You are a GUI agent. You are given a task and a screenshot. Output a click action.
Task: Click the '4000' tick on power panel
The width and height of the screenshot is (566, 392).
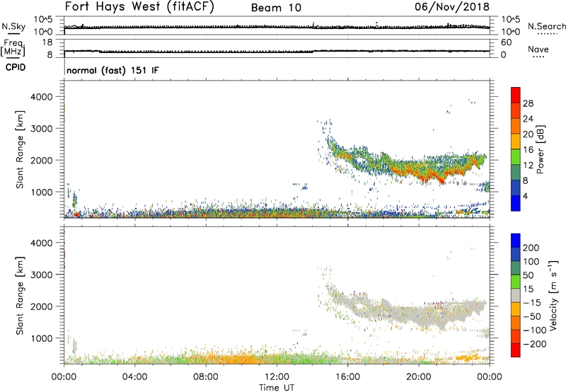coord(42,97)
